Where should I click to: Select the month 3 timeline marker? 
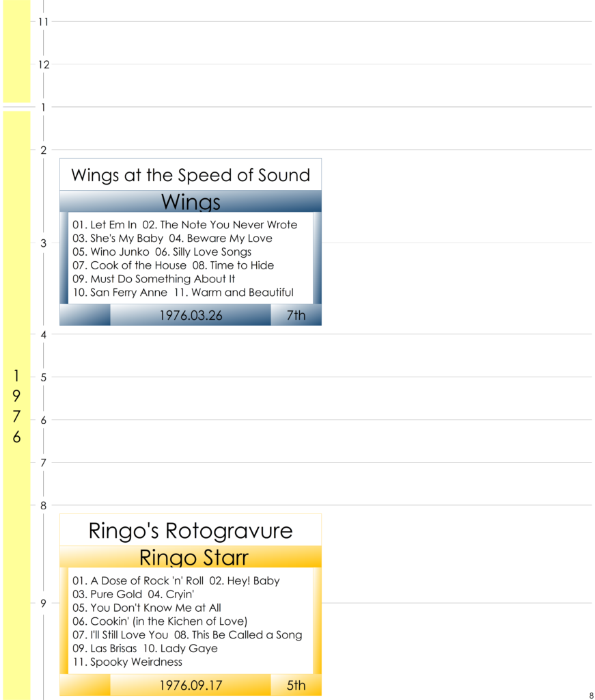pos(43,243)
